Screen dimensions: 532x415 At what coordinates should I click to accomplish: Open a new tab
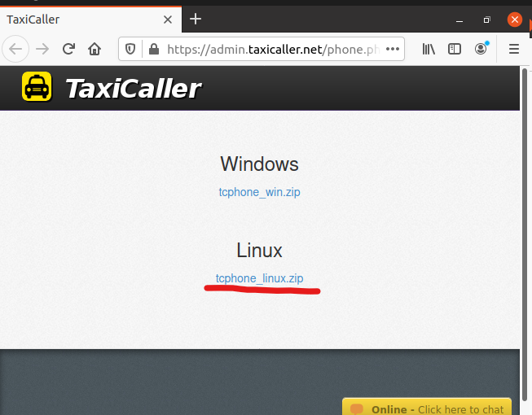196,19
